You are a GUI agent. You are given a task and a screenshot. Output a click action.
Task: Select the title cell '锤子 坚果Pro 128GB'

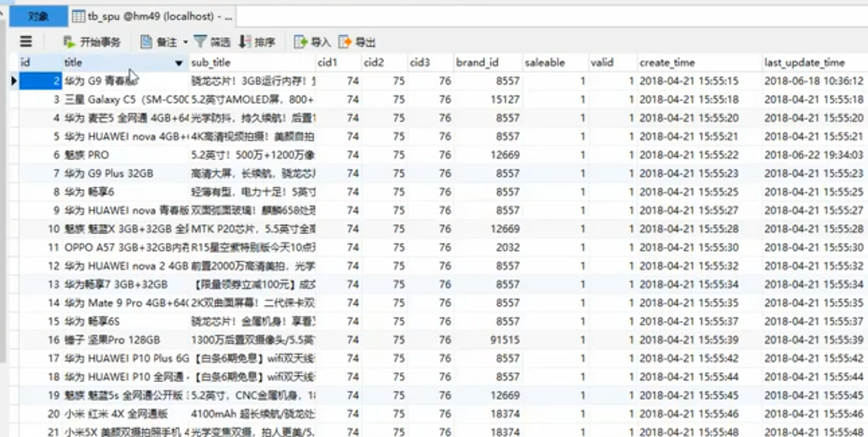point(125,340)
